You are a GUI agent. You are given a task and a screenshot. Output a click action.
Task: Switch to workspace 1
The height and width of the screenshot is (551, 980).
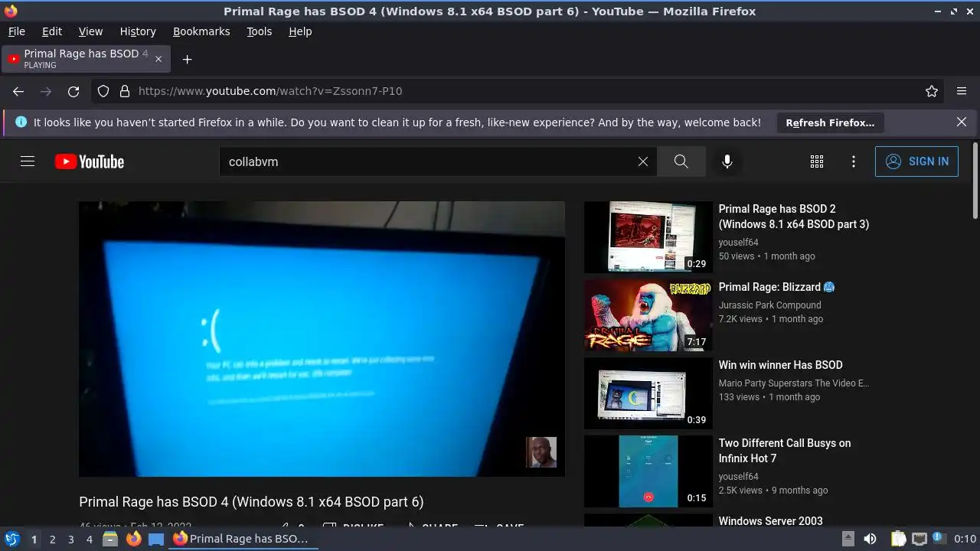tap(34, 539)
